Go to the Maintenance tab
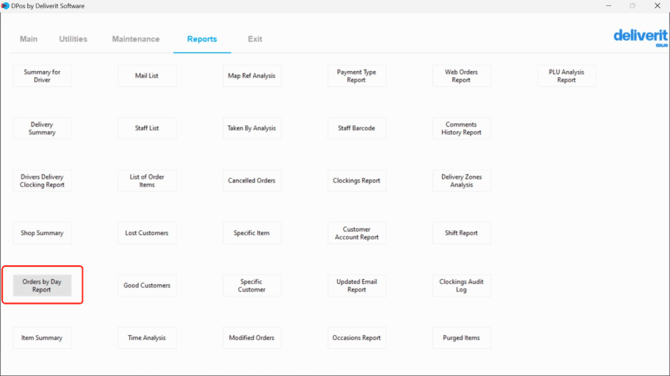 tap(136, 39)
